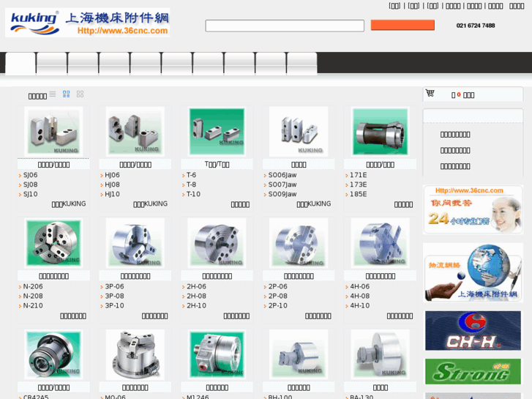Open the chuck thumbnail above 2H-06
Image resolution: width=532 pixels, height=399 pixels.
(217, 243)
